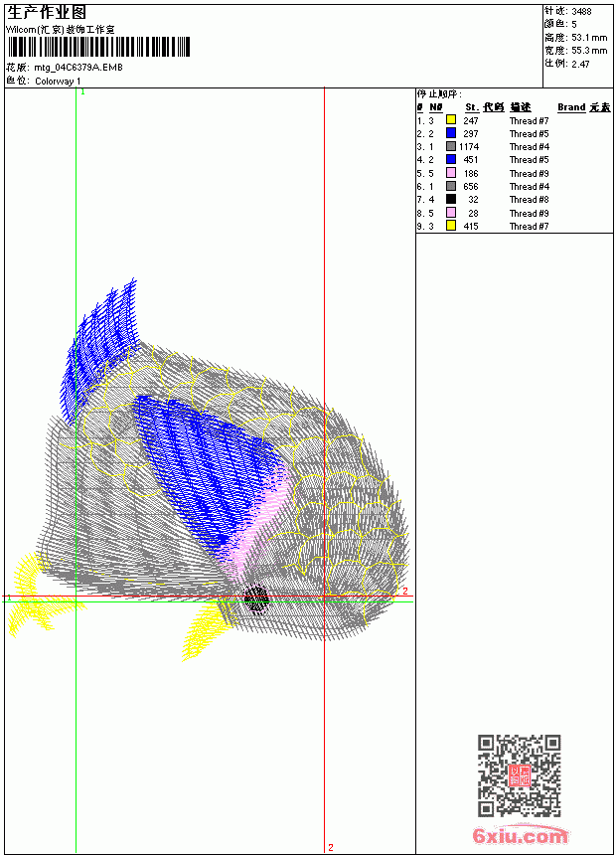The width and height of the screenshot is (616, 855).
Task: Click the Brand column header
Action: coord(571,107)
